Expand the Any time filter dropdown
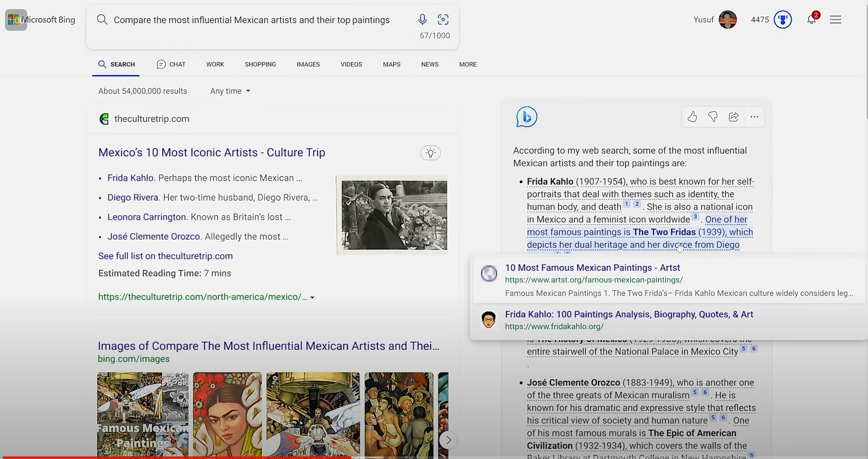The height and width of the screenshot is (459, 868). tap(230, 91)
